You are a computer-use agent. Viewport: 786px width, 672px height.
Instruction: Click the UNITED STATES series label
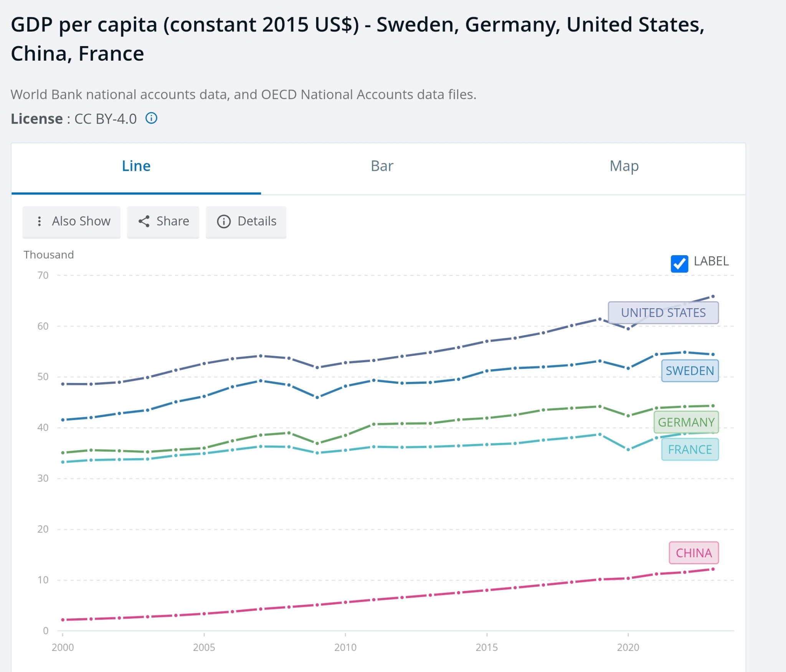[663, 312]
